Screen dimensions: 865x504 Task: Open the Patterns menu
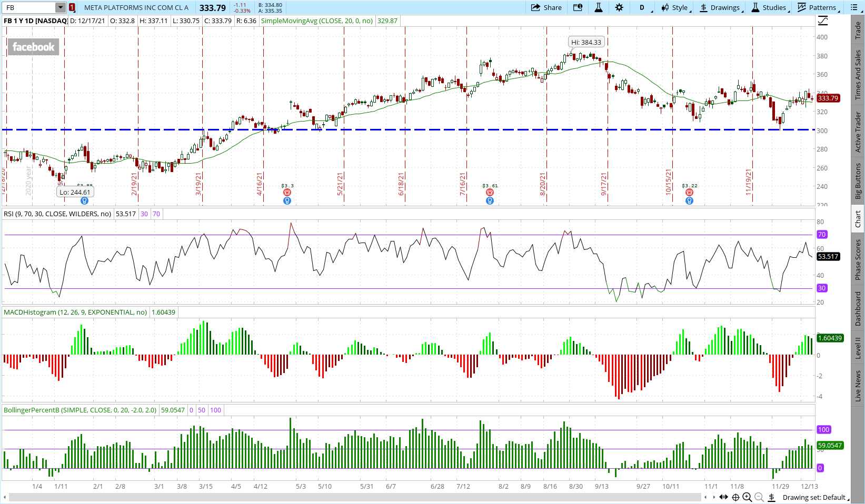click(819, 7)
